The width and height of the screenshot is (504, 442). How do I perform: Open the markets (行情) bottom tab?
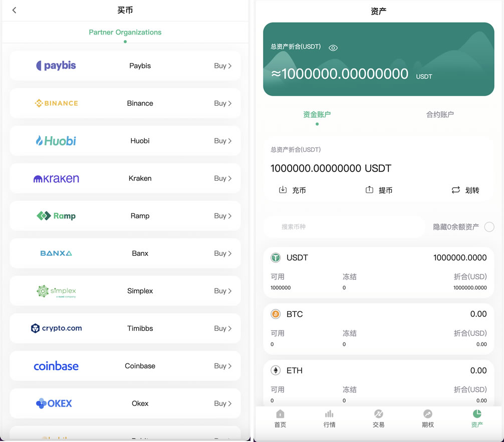coord(329,418)
